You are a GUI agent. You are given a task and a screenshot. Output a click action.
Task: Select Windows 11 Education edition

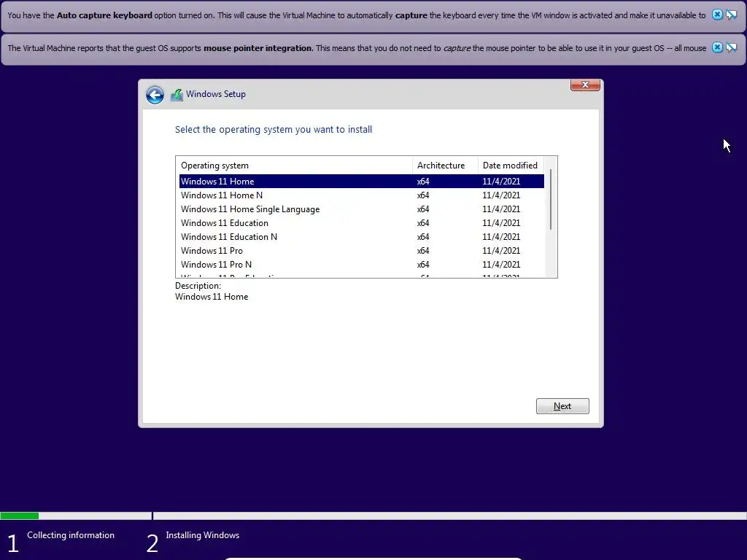click(362, 223)
